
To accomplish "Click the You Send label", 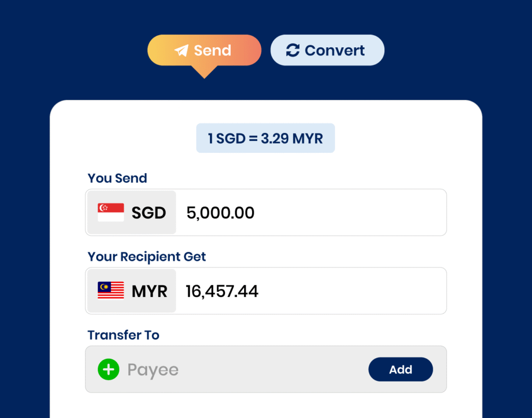I will (x=117, y=178).
